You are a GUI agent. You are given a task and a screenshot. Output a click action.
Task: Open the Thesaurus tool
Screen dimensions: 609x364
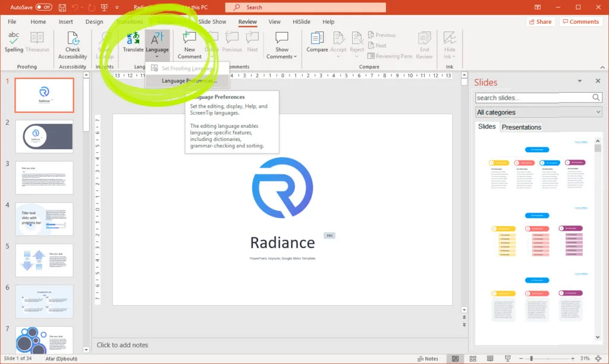pos(37,42)
